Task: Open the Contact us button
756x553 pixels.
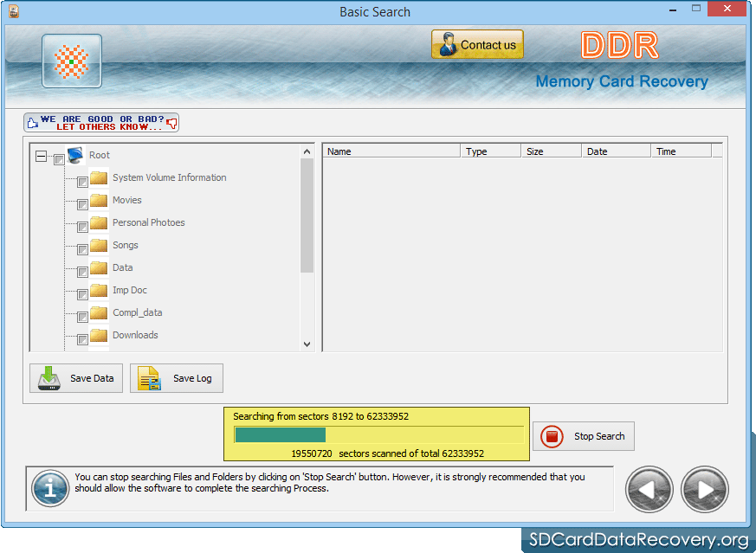Action: tap(477, 44)
